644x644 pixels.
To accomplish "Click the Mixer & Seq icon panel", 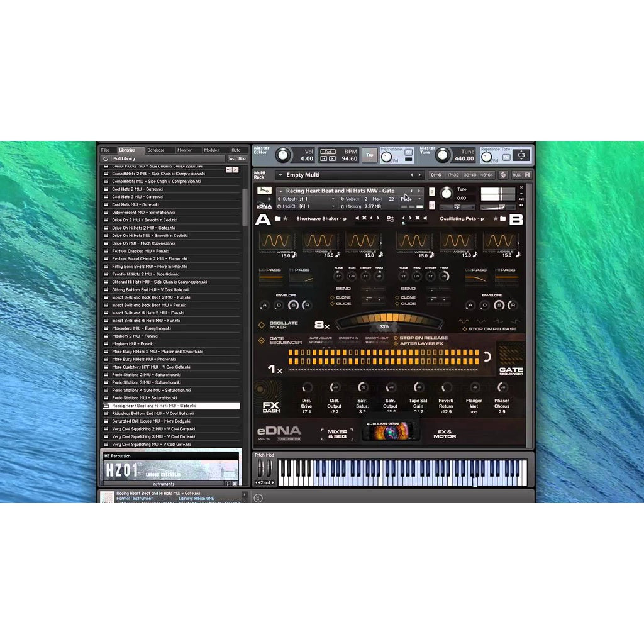I will click(338, 433).
